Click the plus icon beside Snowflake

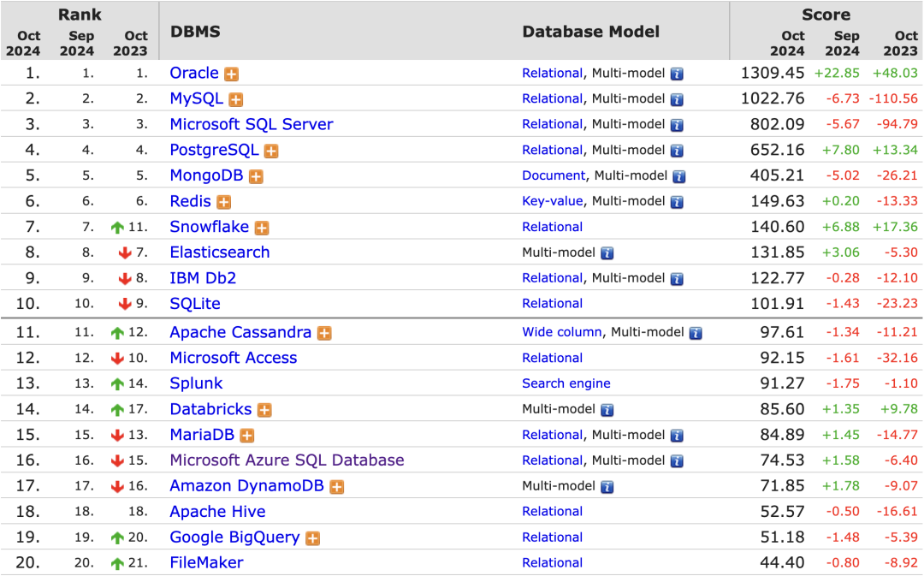tap(262, 228)
